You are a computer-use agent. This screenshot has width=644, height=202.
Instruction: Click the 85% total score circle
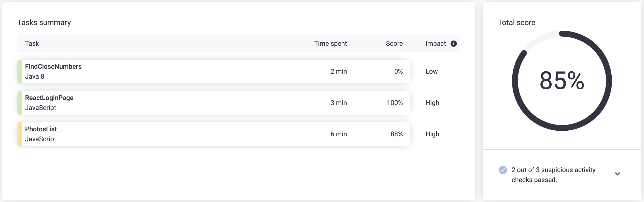562,81
